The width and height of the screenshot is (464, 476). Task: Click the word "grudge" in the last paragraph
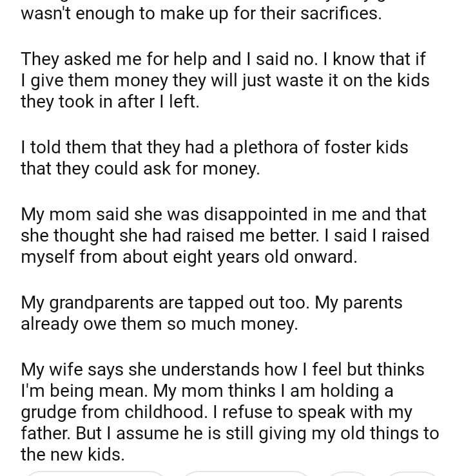click(51, 412)
